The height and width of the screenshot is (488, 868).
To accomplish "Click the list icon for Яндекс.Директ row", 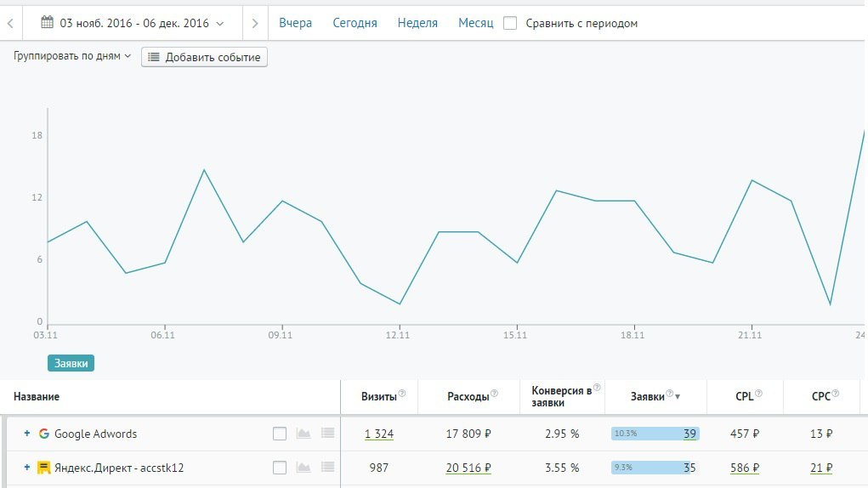I will pyautogui.click(x=328, y=468).
